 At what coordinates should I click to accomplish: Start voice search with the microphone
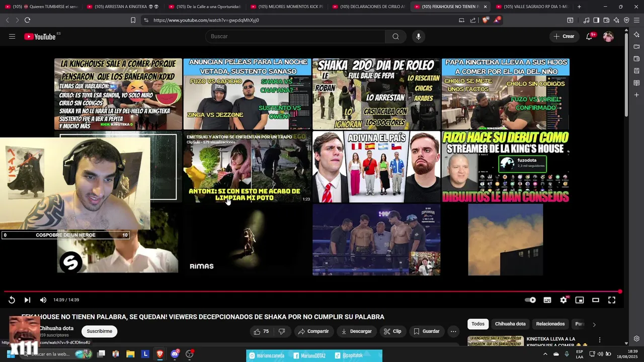coord(418,36)
